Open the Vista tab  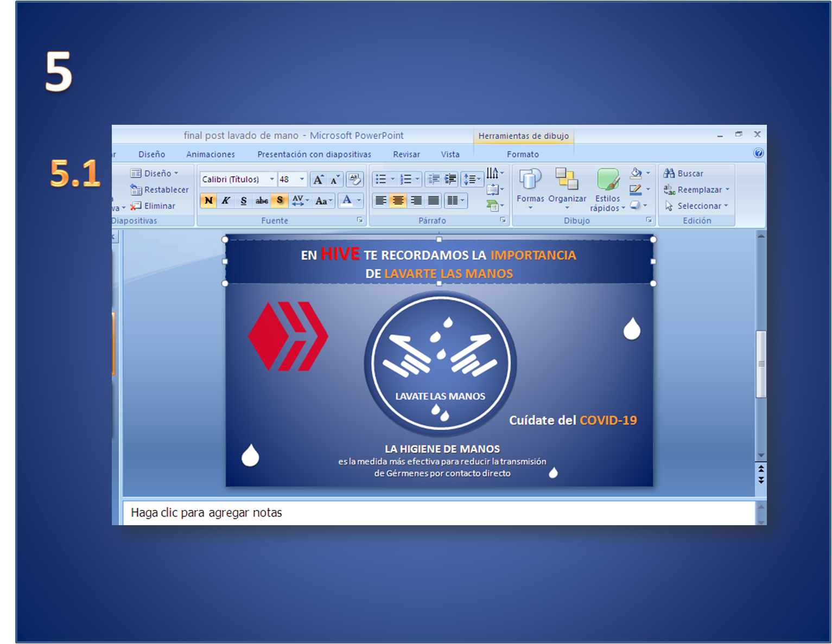(450, 155)
